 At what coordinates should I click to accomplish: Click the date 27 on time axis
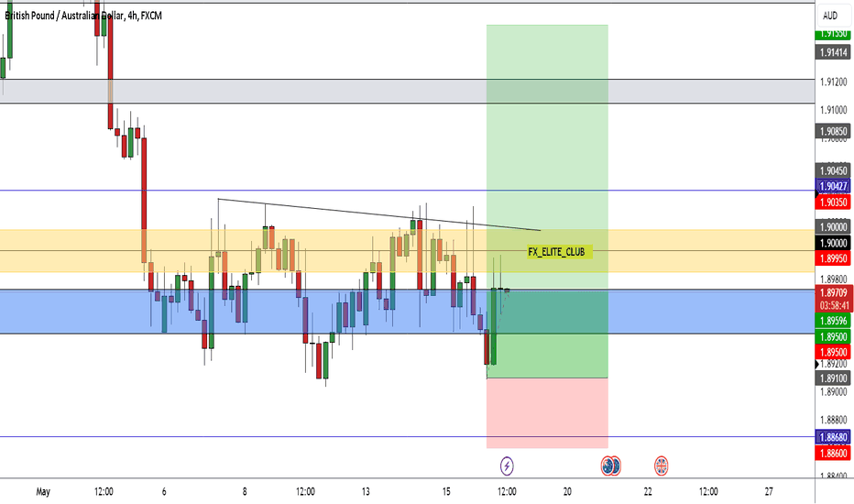[769, 491]
